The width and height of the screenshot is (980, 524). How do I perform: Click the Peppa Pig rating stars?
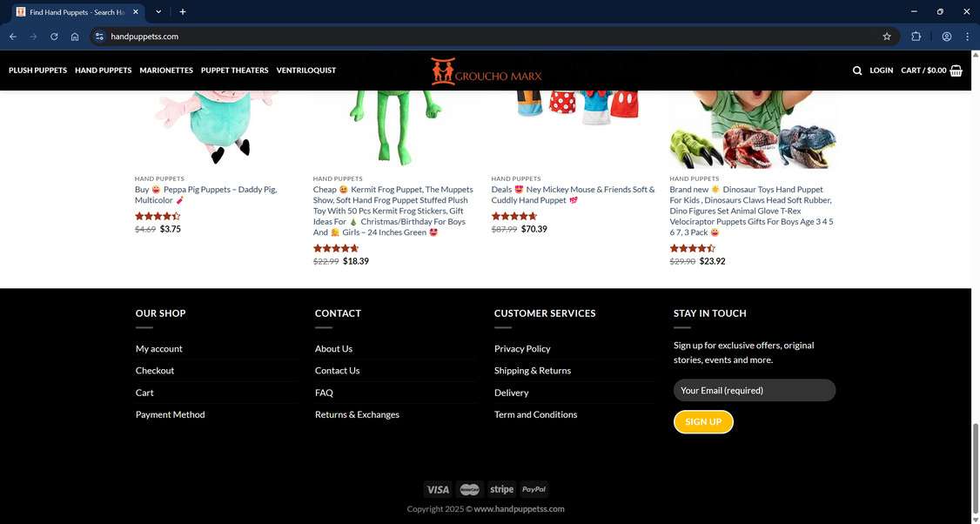click(x=158, y=217)
